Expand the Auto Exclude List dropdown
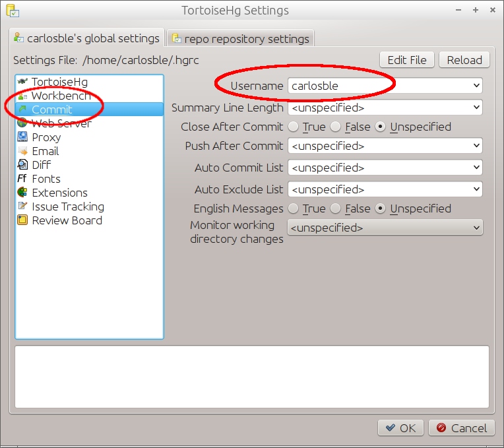504x448 pixels. [476, 189]
